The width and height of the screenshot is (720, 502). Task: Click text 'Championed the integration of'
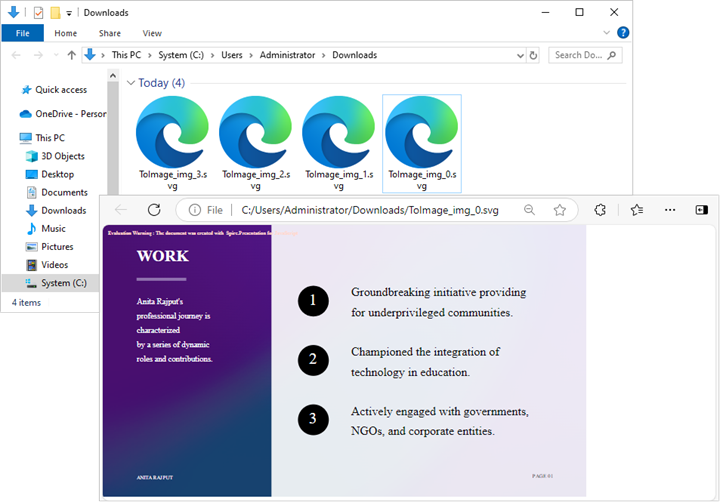[425, 352]
